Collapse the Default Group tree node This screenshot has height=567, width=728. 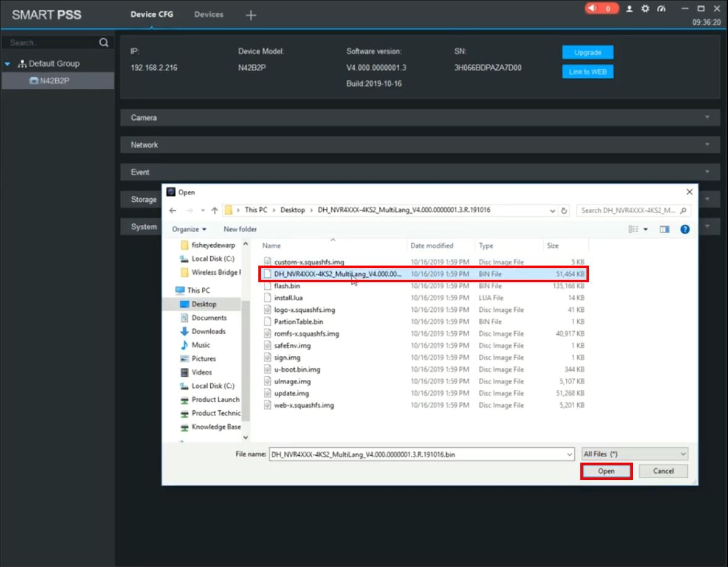coord(7,64)
